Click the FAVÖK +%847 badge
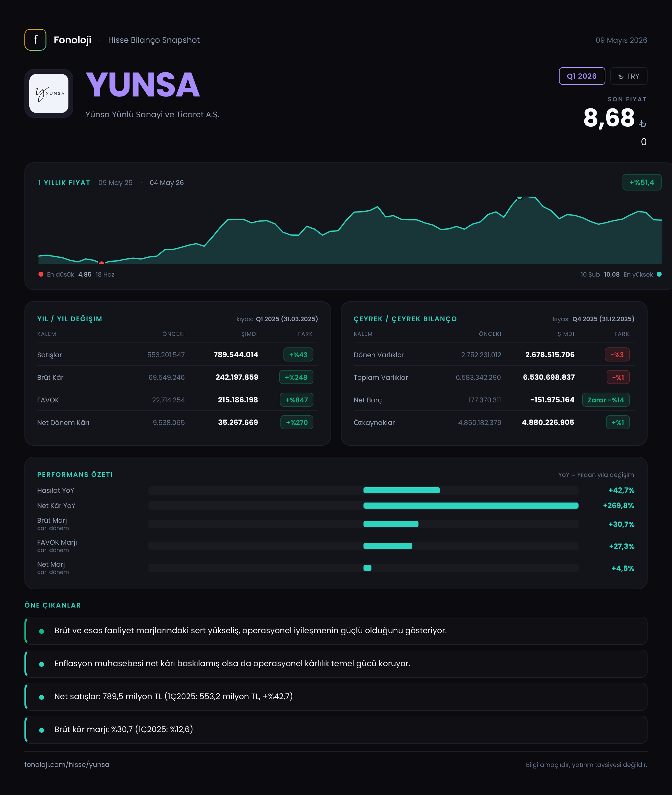This screenshot has width=672, height=795. 296,400
